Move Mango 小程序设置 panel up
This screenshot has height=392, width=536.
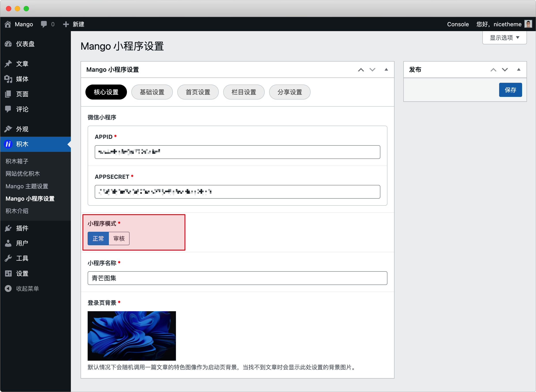tap(361, 70)
